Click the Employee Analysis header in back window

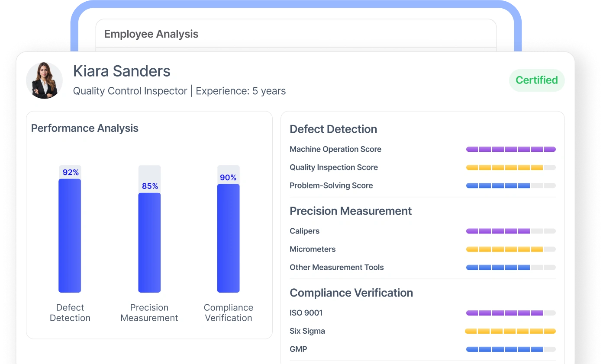coord(151,34)
